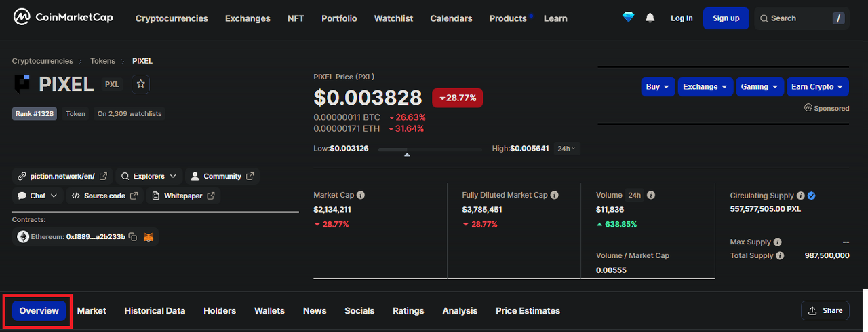Click the Log In link
The image size is (868, 332).
click(x=682, y=18)
